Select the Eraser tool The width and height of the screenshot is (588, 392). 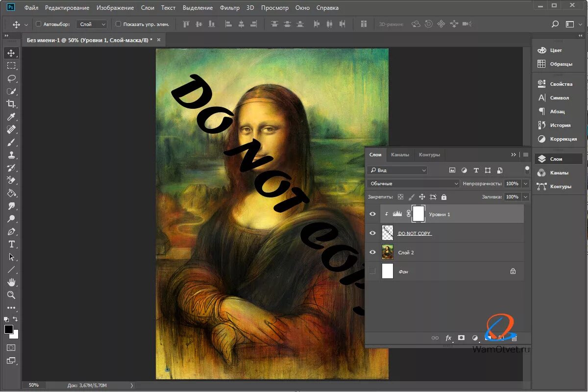tap(11, 180)
